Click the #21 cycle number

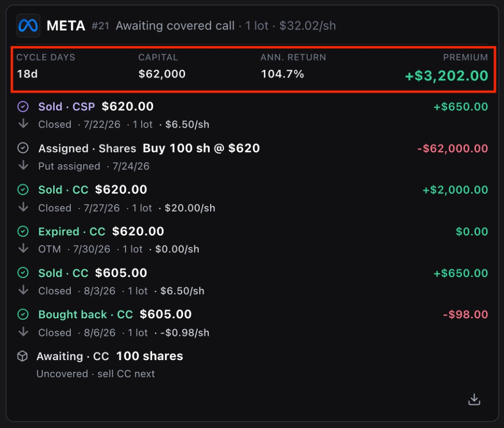100,26
